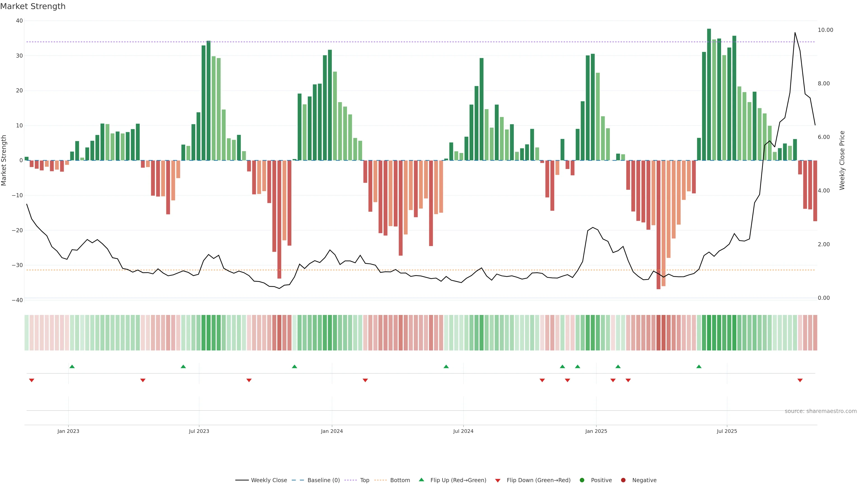Viewport: 868px width, 488px height.
Task: Click the source: sharemaestro.com text
Action: click(x=821, y=411)
